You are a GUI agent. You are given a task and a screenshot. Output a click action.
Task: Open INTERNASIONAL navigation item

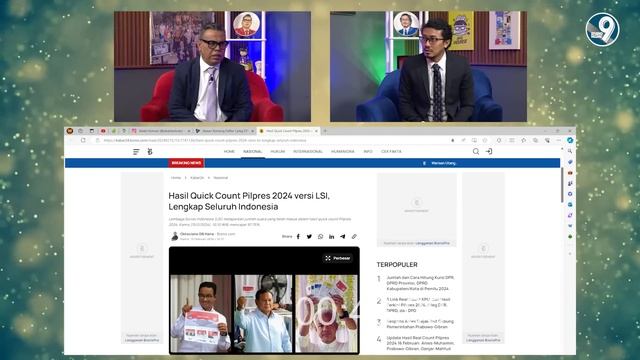pyautogui.click(x=308, y=151)
